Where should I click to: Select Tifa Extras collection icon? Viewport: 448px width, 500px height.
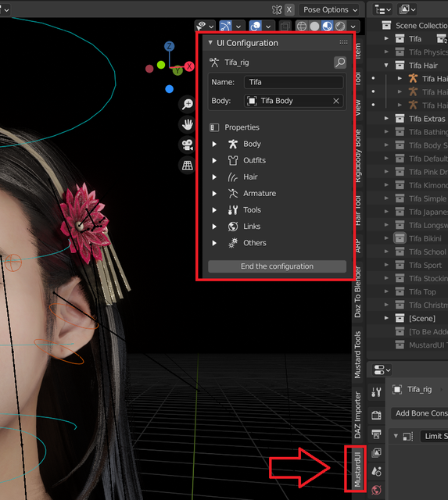[400, 119]
